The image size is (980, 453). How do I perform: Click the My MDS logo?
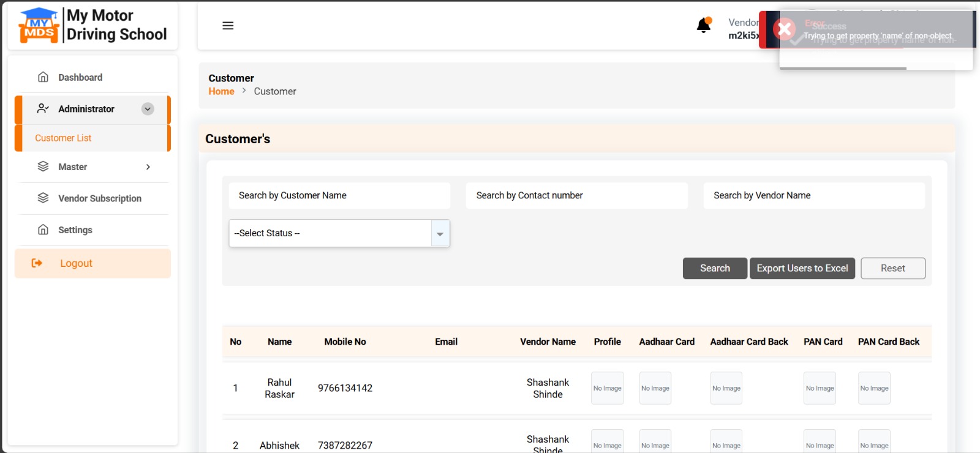(39, 26)
